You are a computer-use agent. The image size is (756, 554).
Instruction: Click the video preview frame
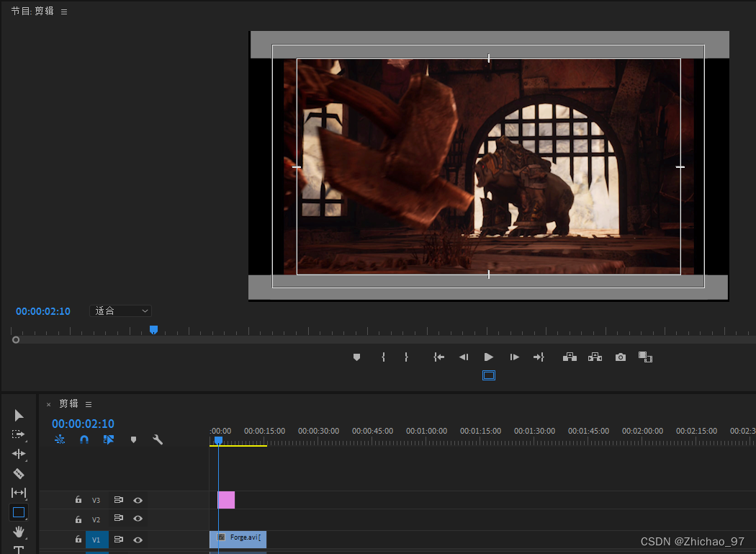click(488, 166)
